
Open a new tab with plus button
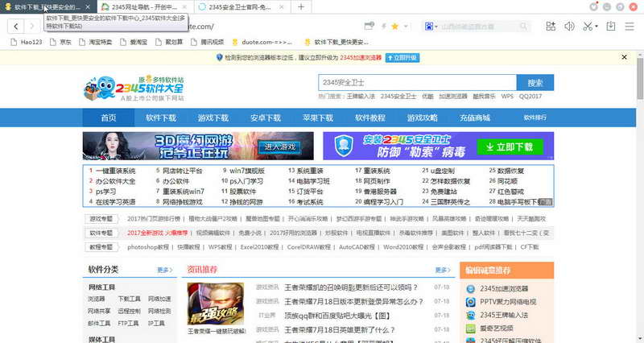coord(301,7)
